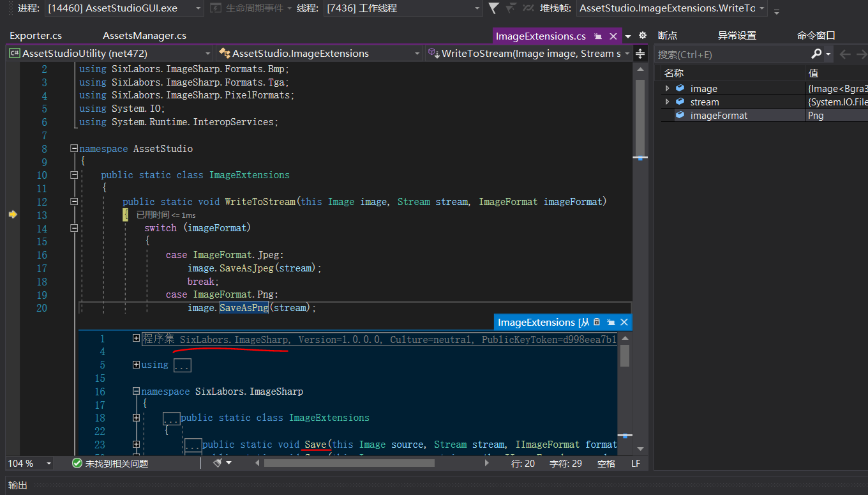Collapse the AssetStudio namespace block
This screenshot has height=495, width=868.
[74, 149]
